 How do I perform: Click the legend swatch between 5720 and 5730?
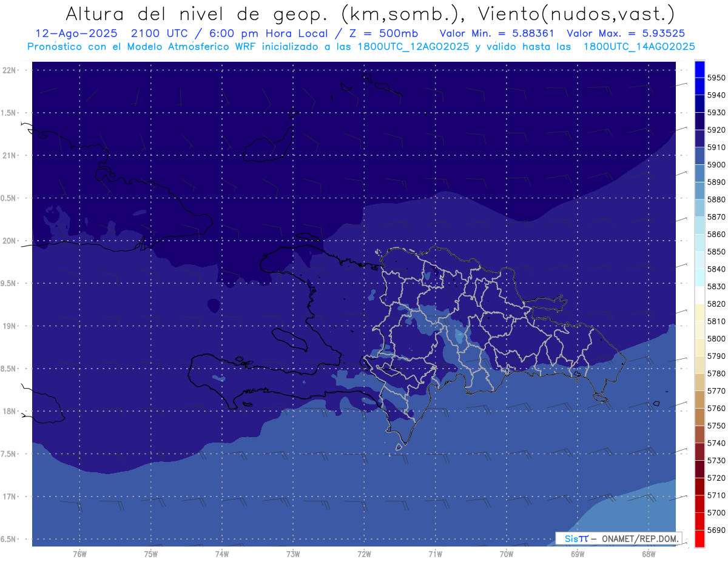coord(699,469)
